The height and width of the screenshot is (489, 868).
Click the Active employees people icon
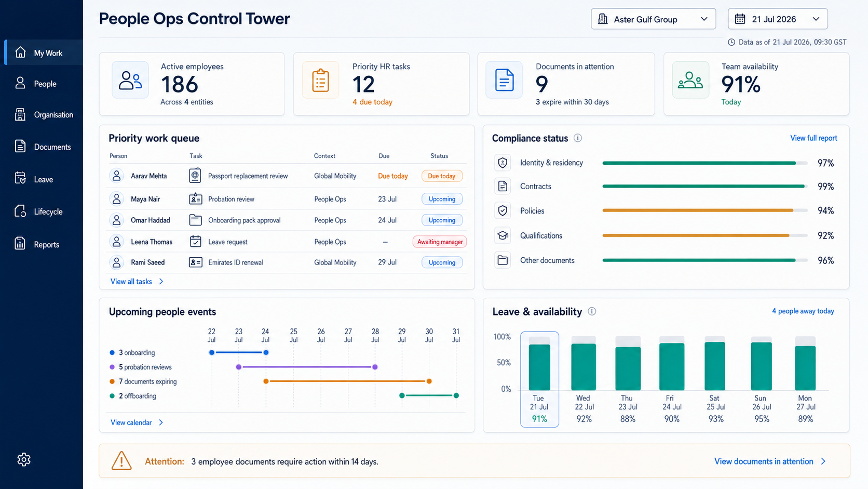[x=130, y=80]
